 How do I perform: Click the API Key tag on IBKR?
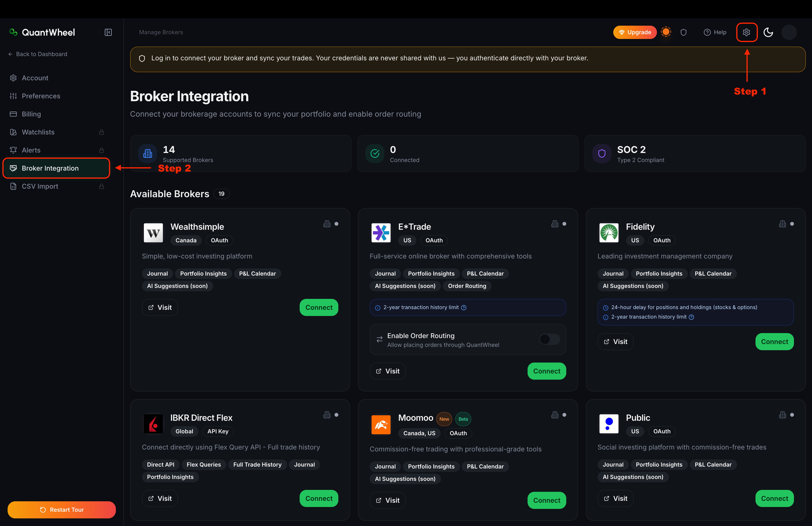click(x=218, y=431)
